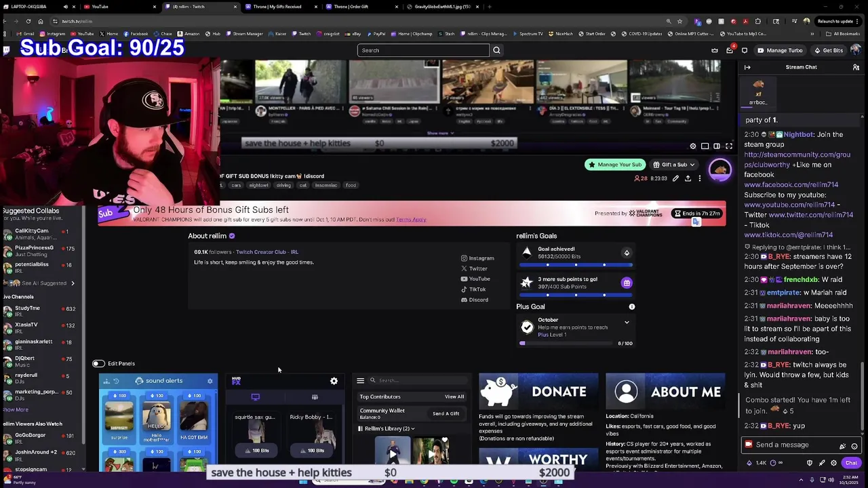Click the library panel Search field
Viewport: 868px width, 488px height.
tap(417, 381)
